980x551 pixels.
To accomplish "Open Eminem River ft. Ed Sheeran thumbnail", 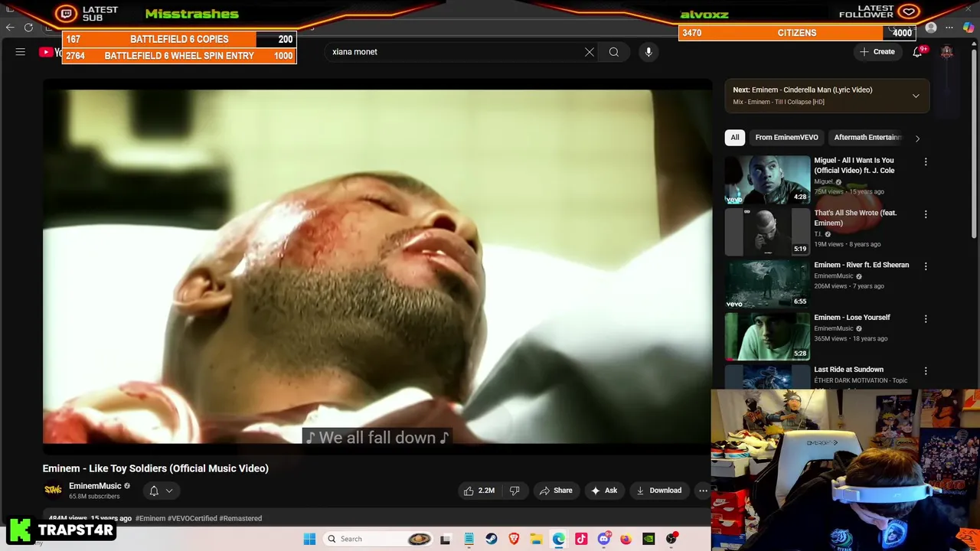I will (767, 284).
